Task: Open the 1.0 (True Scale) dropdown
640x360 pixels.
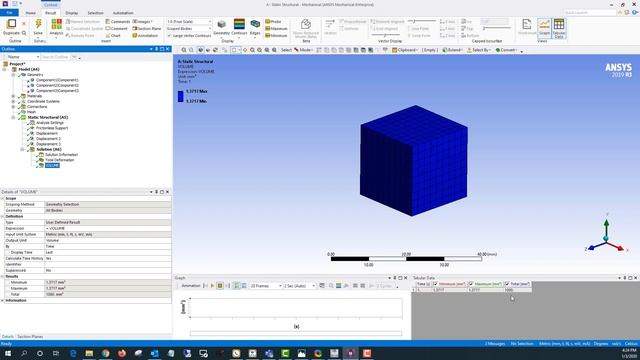Action: click(189, 21)
